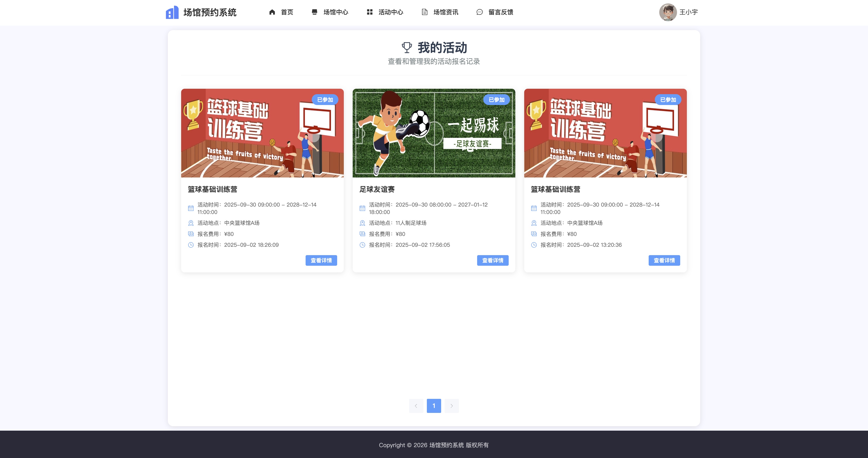Go to next page with right chevron
868x458 pixels.
(451, 406)
